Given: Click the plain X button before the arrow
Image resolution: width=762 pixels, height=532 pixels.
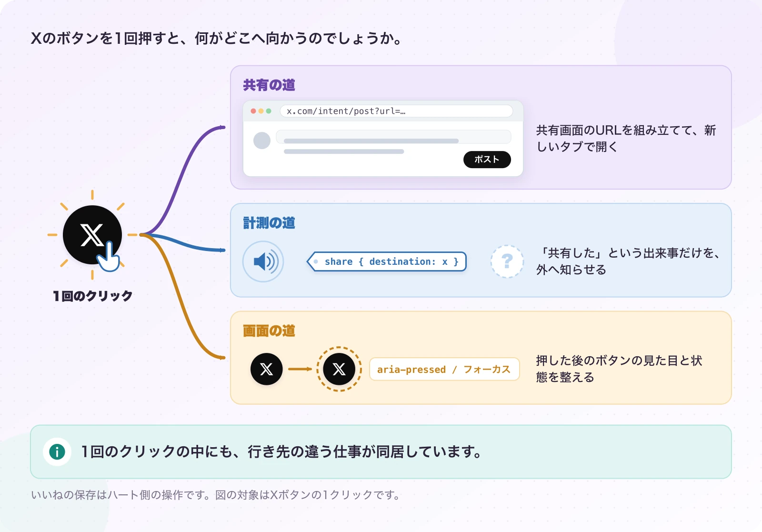Looking at the screenshot, I should [x=267, y=369].
